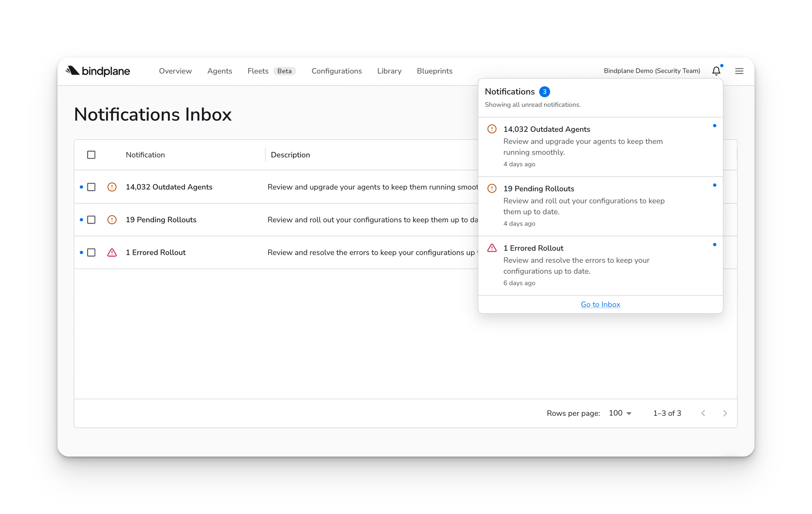This screenshot has width=812, height=514.
Task: Open the Configurations nav item
Action: click(337, 71)
